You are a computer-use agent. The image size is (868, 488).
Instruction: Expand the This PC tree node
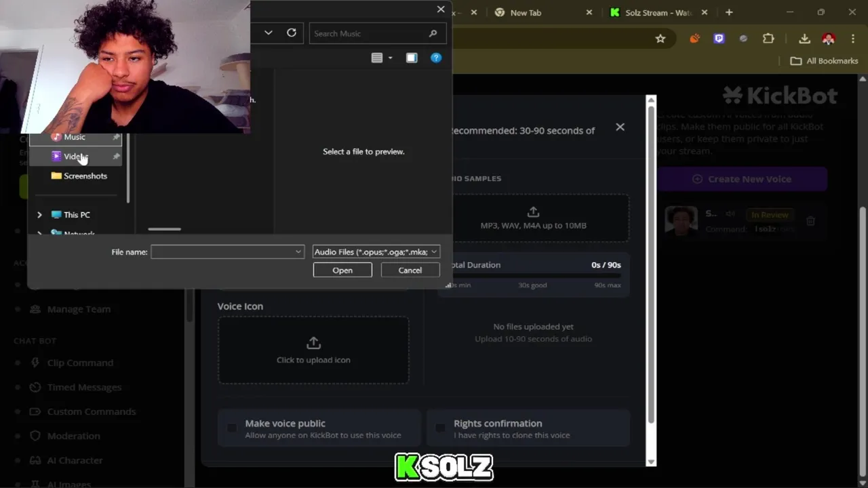coord(39,215)
